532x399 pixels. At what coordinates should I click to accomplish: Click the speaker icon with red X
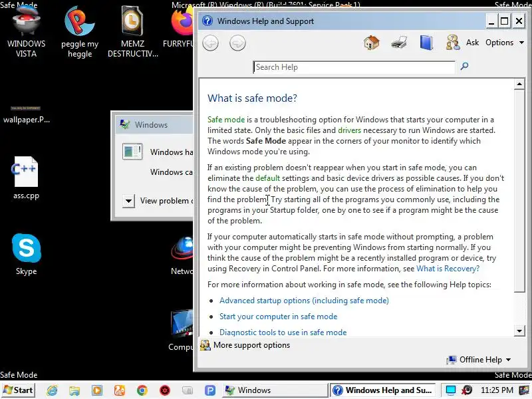point(467,390)
